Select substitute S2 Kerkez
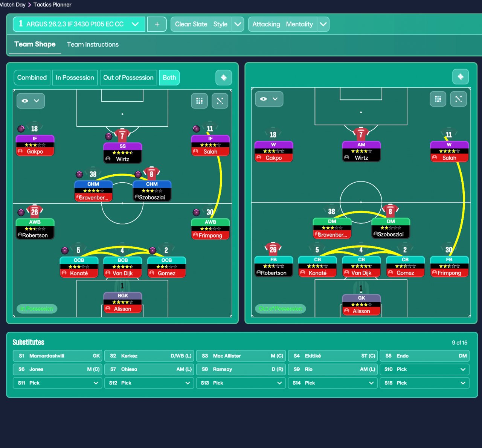This screenshot has height=448, width=482. pos(149,356)
